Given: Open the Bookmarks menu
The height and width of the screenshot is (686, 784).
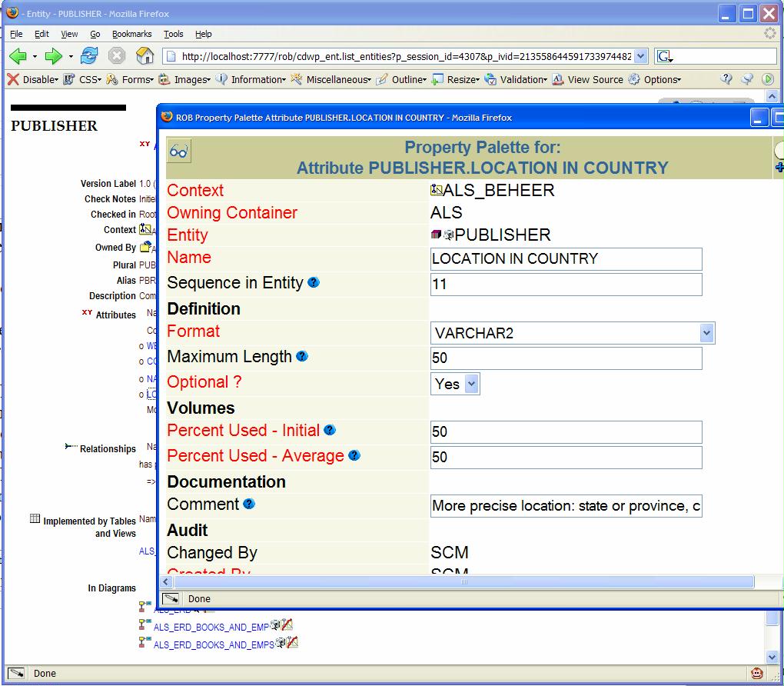Looking at the screenshot, I should click(x=131, y=34).
